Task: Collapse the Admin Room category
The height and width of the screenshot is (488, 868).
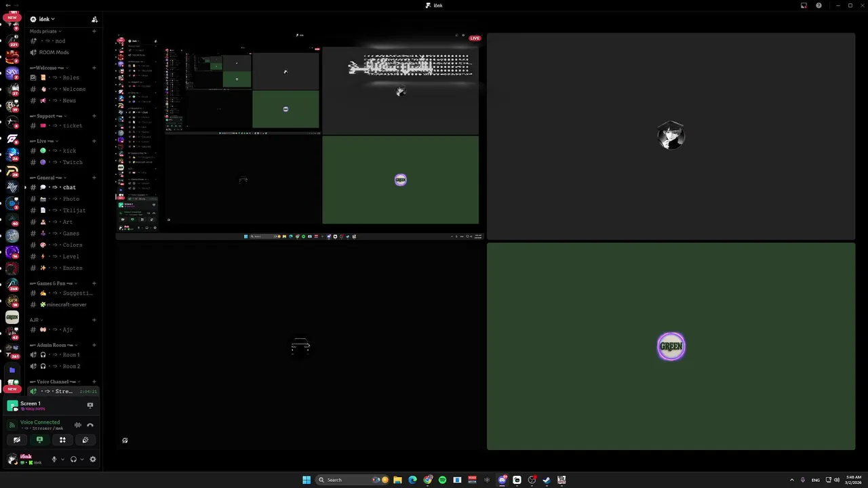Action: [x=53, y=345]
